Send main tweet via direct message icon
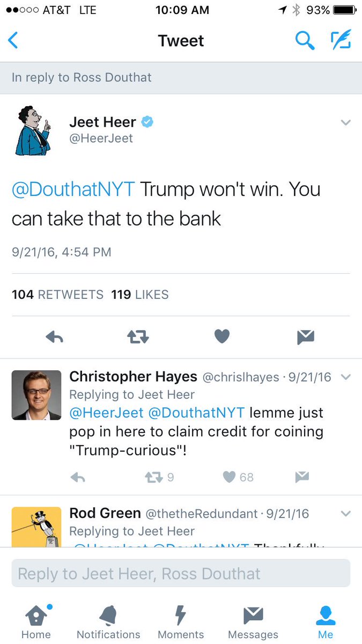The height and width of the screenshot is (644, 362). pyautogui.click(x=306, y=337)
